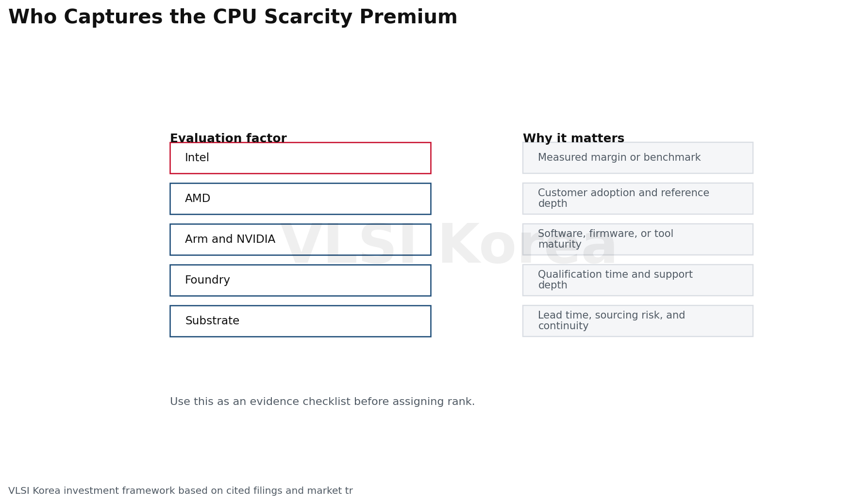Select the Arm and NVIDIA box
The width and height of the screenshot is (853, 504).
point(300,239)
